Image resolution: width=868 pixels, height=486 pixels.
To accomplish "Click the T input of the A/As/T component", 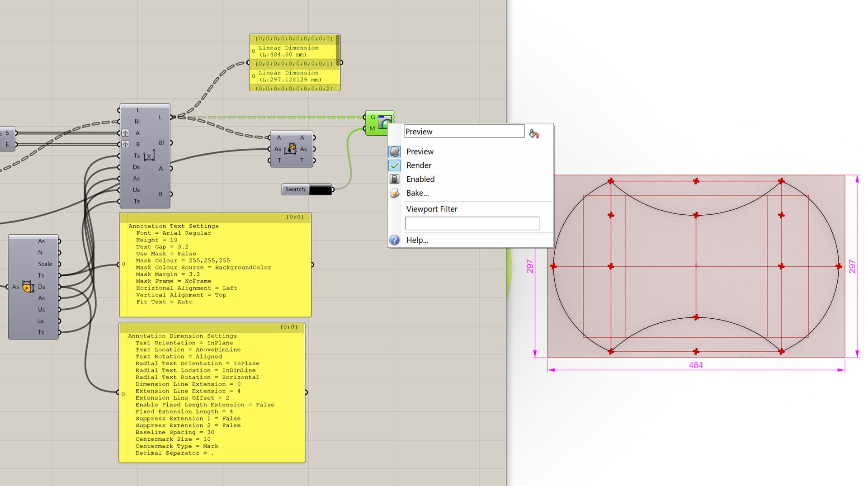I will [279, 160].
